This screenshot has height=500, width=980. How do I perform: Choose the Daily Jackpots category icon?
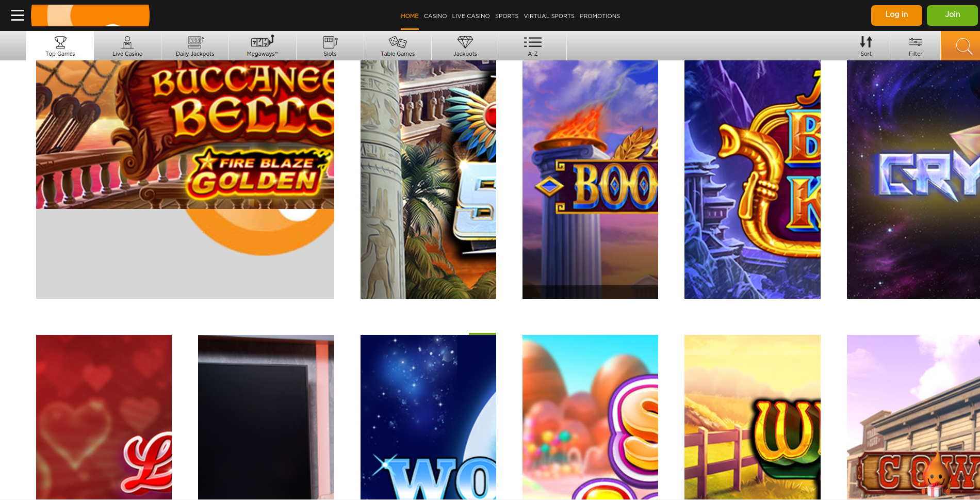tap(195, 42)
